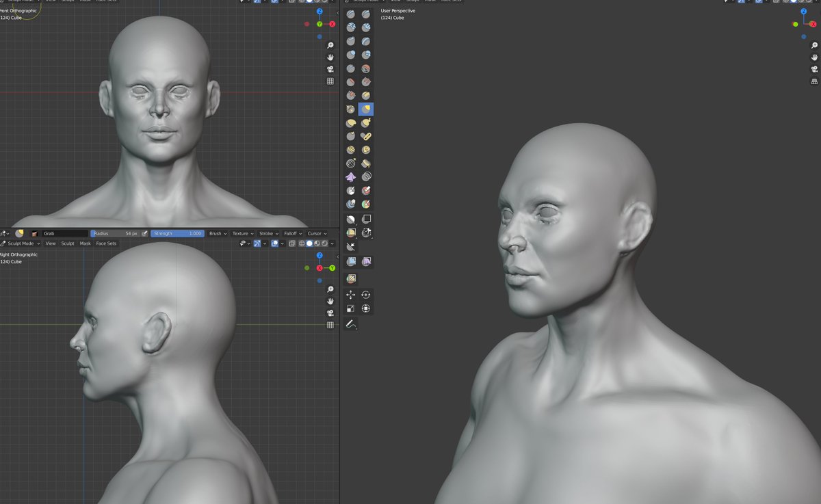Click the User Perspective label

[398, 11]
